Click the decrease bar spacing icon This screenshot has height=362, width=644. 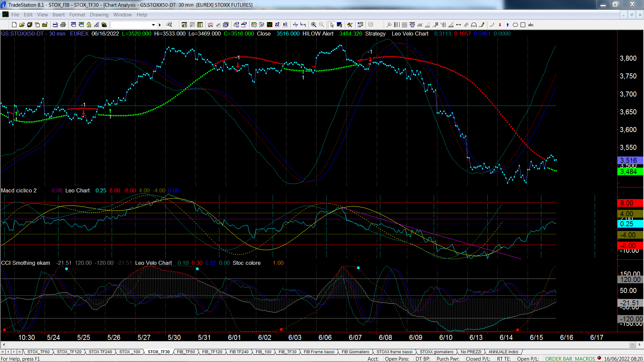pyautogui.click(x=296, y=25)
